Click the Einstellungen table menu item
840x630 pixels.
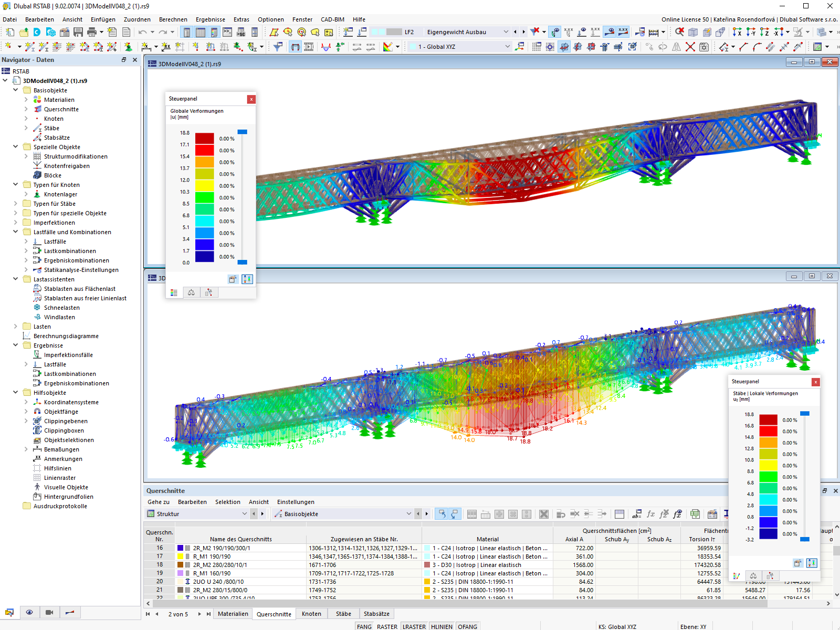click(x=296, y=502)
